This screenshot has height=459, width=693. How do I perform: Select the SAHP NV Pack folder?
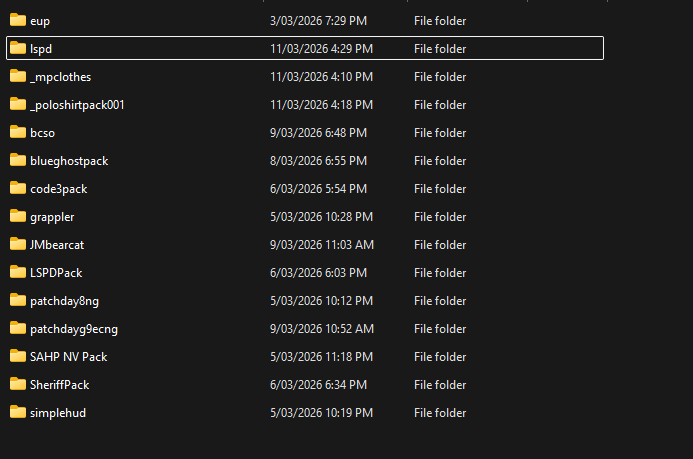tap(68, 357)
